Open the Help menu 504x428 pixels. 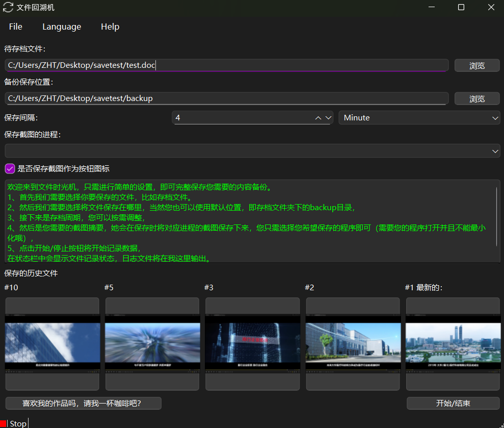click(x=110, y=27)
